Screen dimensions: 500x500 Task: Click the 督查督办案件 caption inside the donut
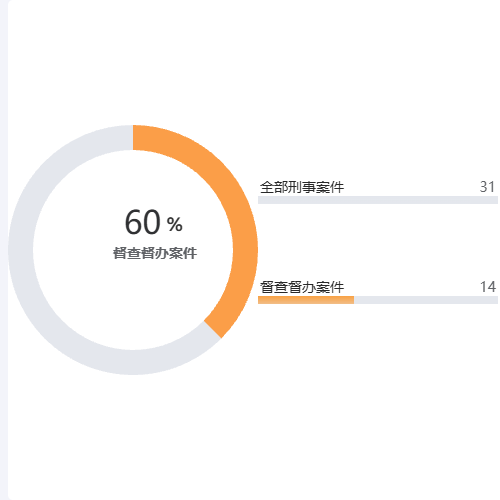155,253
